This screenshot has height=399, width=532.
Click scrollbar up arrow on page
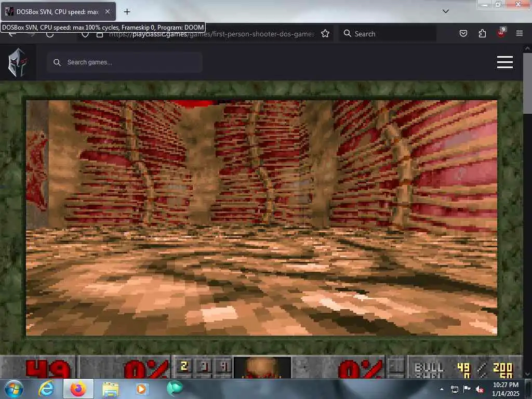[x=527, y=48]
